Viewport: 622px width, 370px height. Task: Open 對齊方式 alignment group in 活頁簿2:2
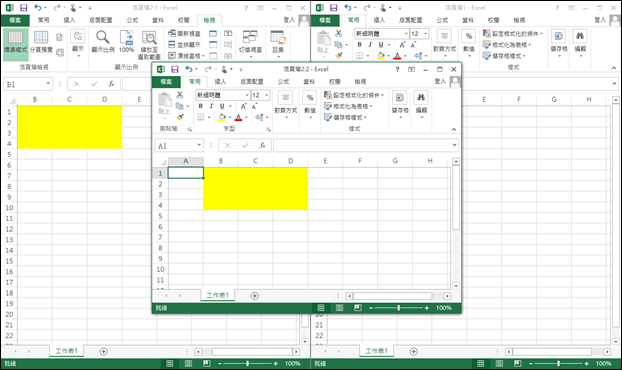point(286,105)
